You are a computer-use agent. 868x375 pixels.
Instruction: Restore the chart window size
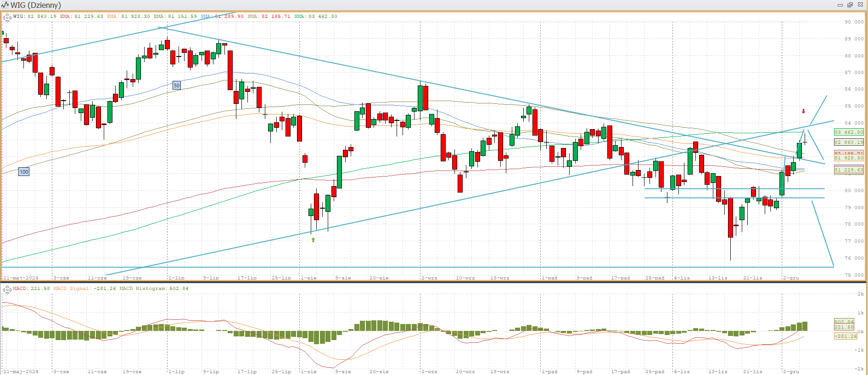(x=850, y=5)
